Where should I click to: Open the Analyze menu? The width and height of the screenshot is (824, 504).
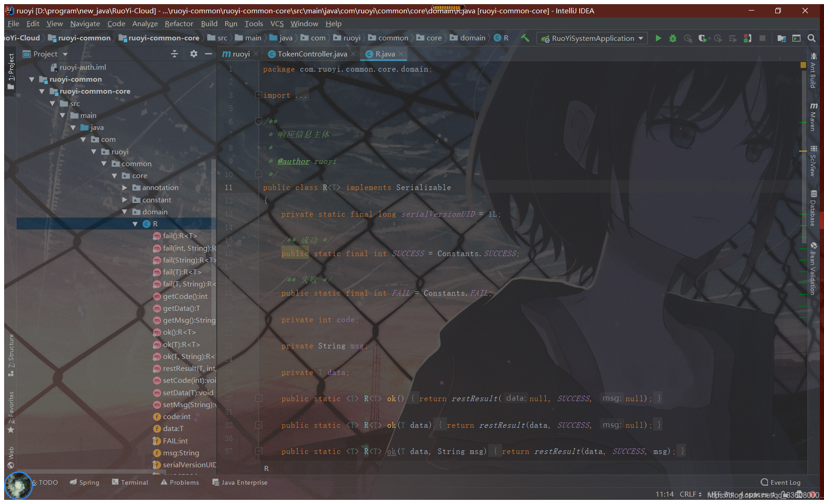point(145,23)
